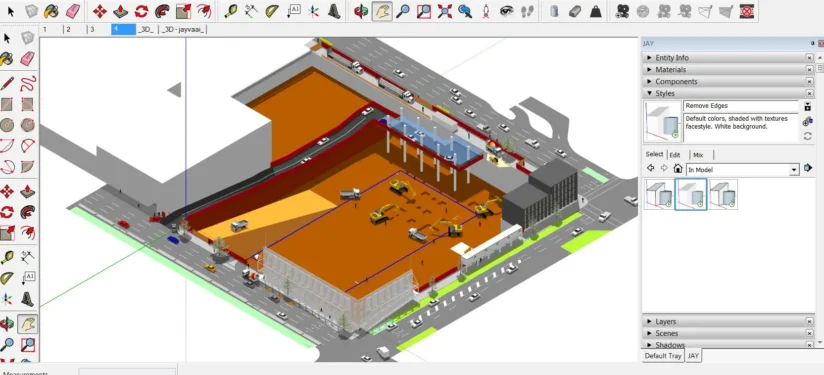Select the Eraser in the top toolbar

[x=73, y=11]
